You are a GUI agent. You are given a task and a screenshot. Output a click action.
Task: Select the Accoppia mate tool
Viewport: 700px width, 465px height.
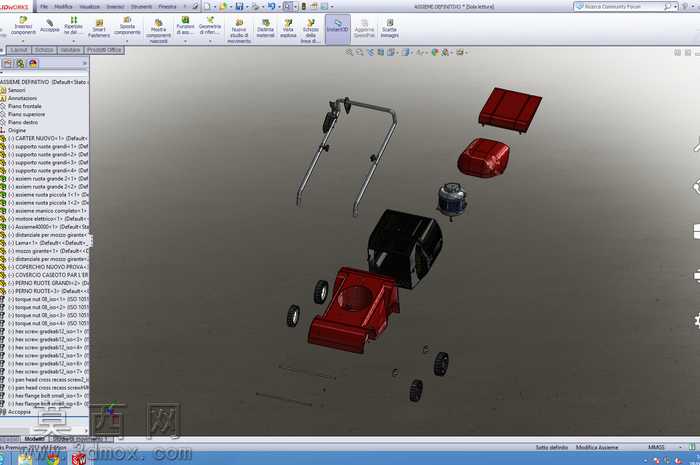tap(50, 26)
